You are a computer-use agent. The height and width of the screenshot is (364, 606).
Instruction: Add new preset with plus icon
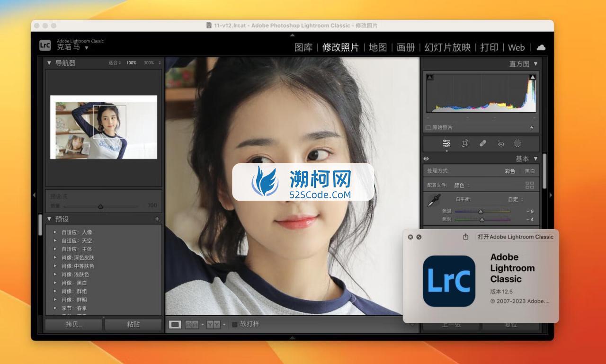(x=157, y=219)
